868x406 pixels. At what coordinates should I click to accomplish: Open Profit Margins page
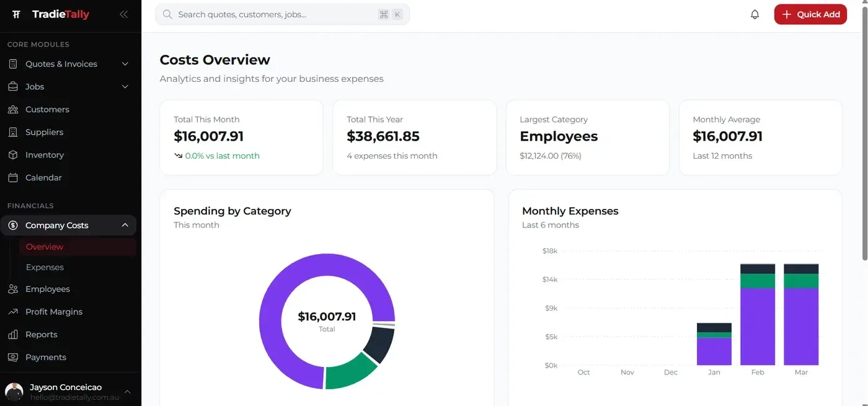click(x=68, y=312)
